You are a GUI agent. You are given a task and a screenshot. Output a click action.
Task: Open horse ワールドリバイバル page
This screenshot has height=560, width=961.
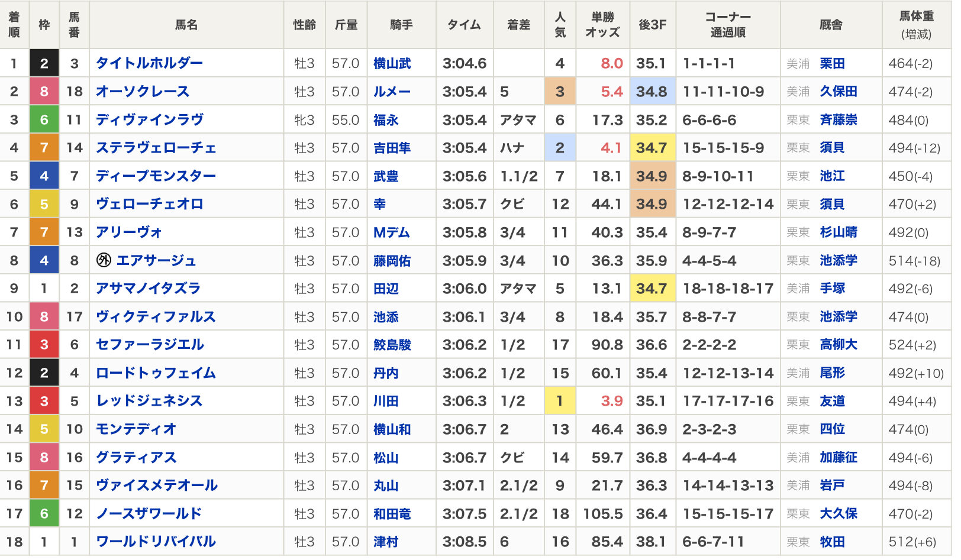156,542
